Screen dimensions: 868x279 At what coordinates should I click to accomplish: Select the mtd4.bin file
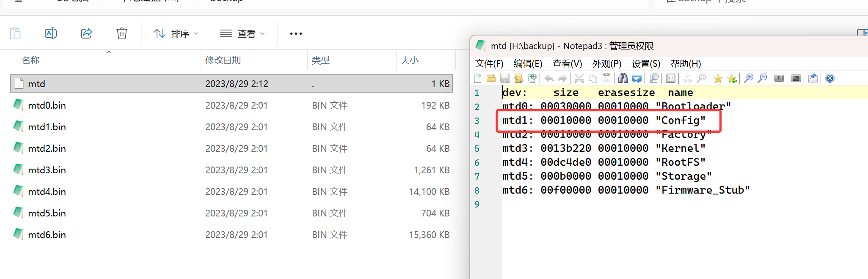coord(231,191)
